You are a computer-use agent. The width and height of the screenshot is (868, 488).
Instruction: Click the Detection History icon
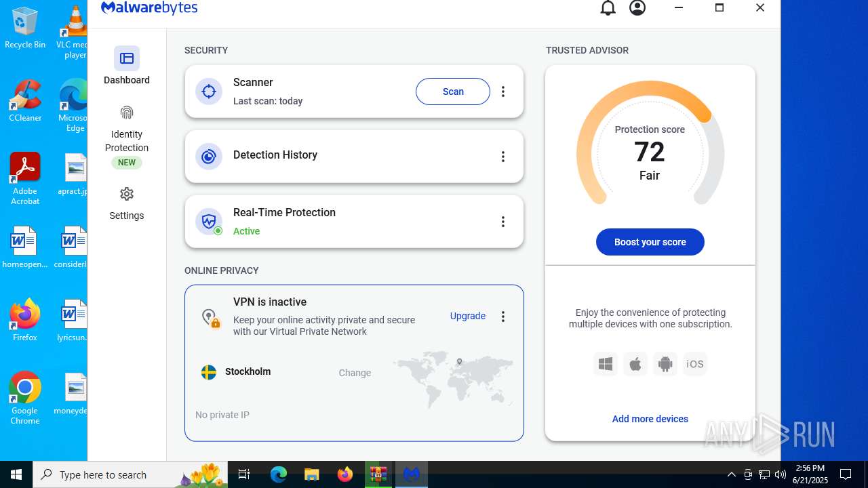pyautogui.click(x=209, y=157)
